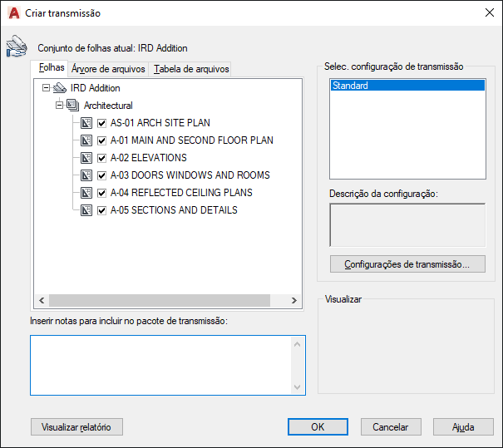
Task: Click the A-01 MAIN AND SECOND FLOOR PLAN sheet icon
Action: [x=86, y=140]
